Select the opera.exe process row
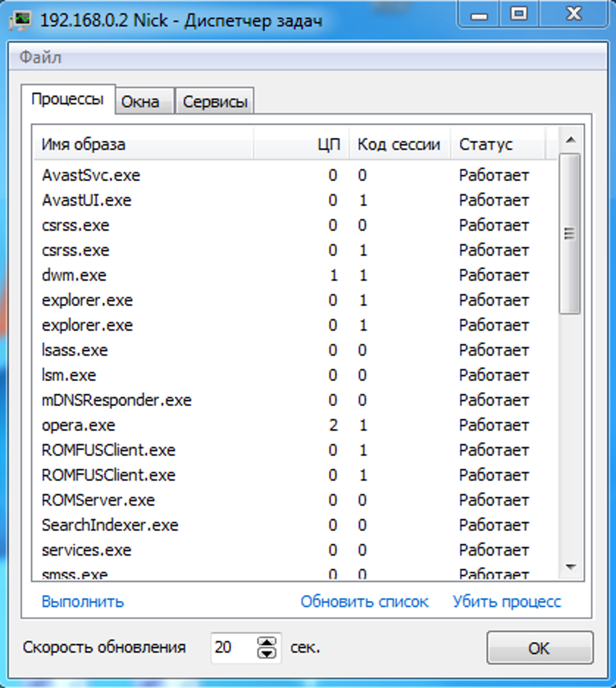The width and height of the screenshot is (616, 688). click(x=79, y=425)
